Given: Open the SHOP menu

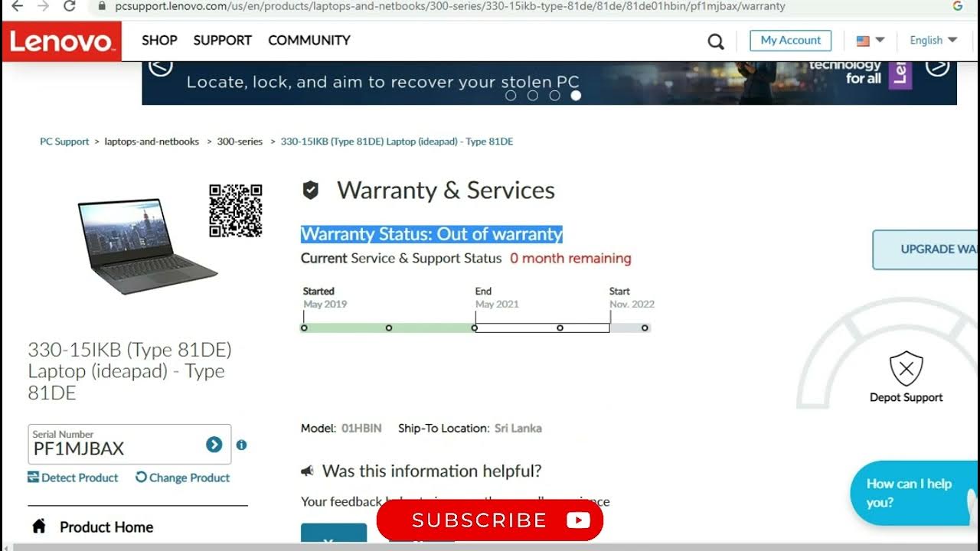Looking at the screenshot, I should (159, 41).
